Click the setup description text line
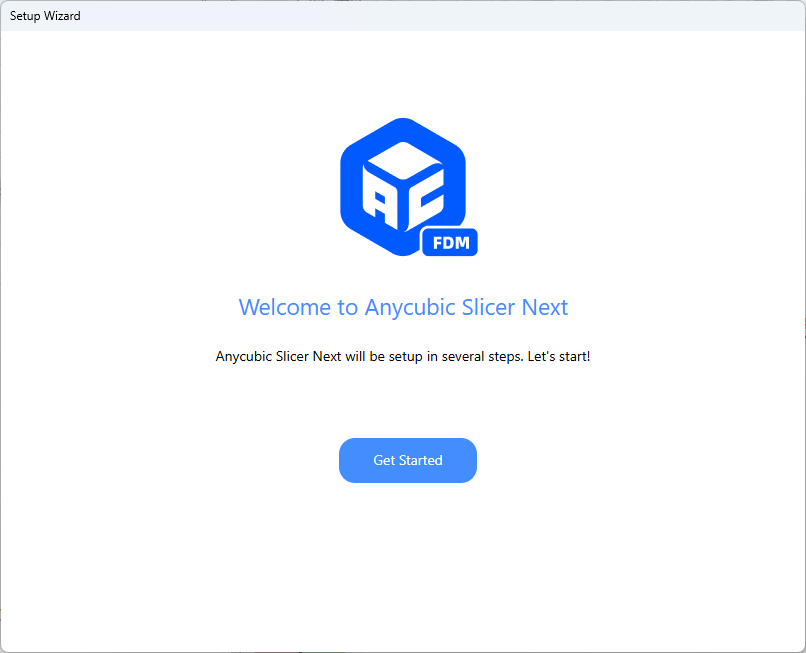 [403, 356]
